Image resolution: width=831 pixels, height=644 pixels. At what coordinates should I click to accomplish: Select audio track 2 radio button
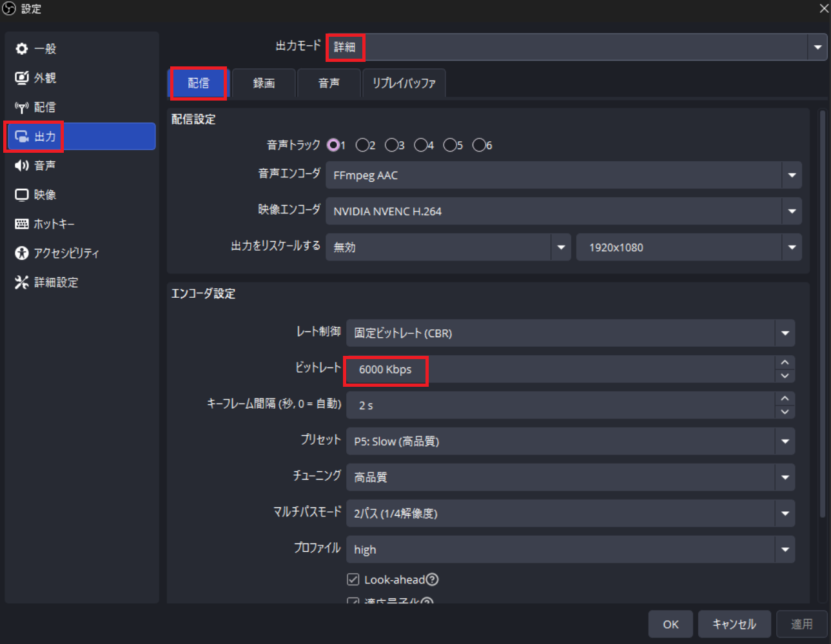[362, 145]
